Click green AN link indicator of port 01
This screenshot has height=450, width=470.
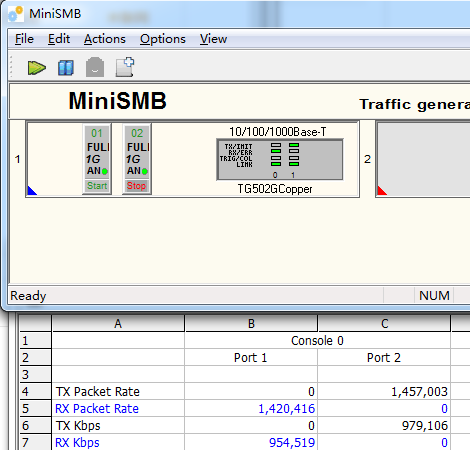click(x=105, y=171)
